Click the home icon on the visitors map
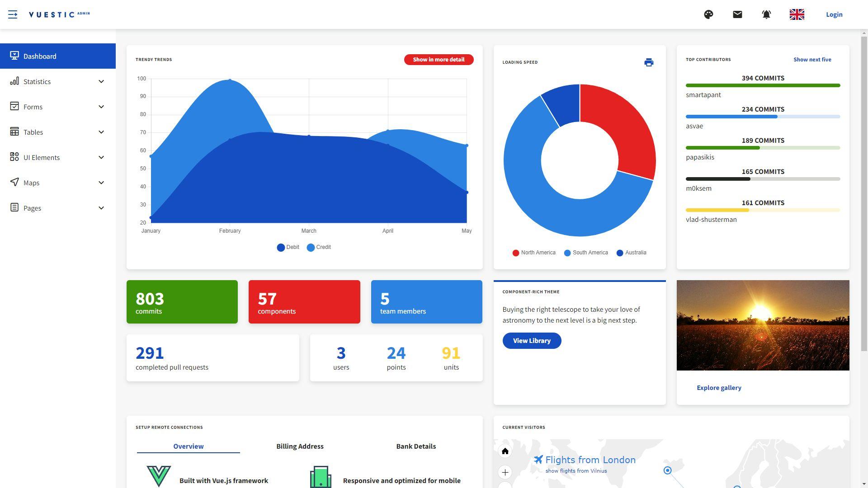The width and height of the screenshot is (868, 488). (505, 451)
